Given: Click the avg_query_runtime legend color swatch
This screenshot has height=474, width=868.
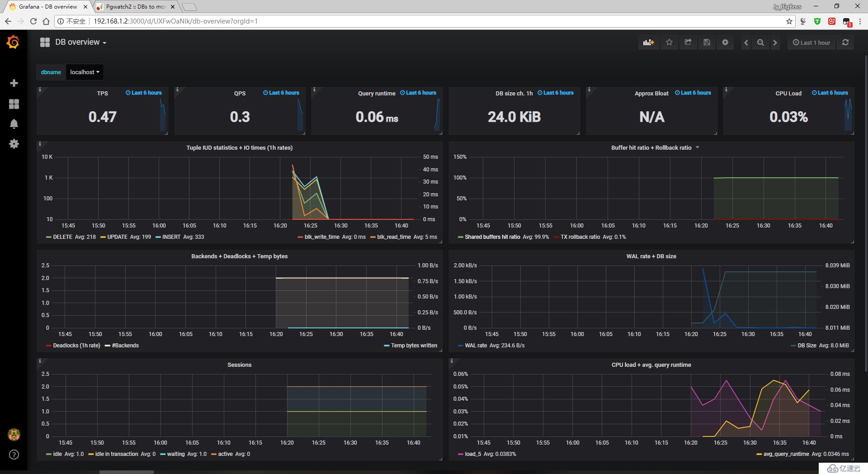Looking at the screenshot, I should [759, 454].
